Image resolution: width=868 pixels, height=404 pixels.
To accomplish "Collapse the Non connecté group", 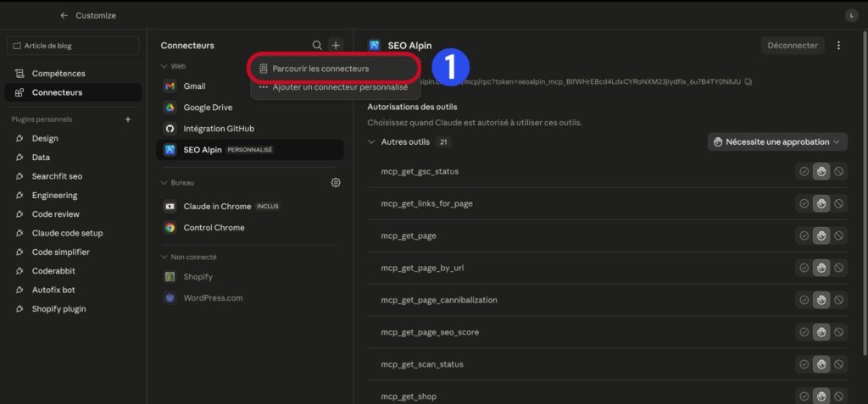I will (x=164, y=257).
